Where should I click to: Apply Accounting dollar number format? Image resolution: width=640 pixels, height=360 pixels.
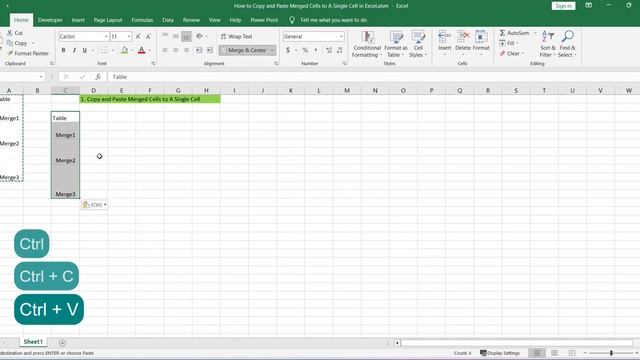(288, 50)
